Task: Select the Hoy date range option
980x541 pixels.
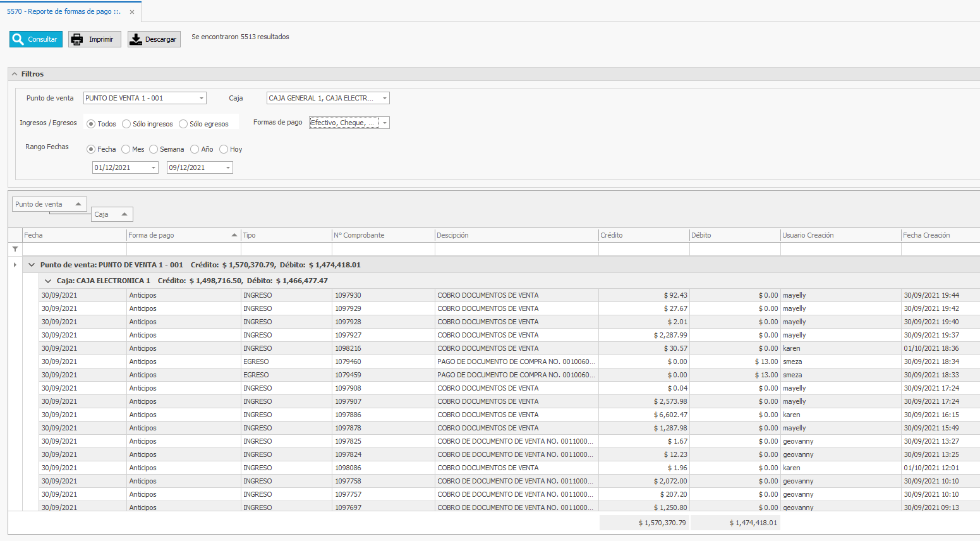Action: pos(224,149)
